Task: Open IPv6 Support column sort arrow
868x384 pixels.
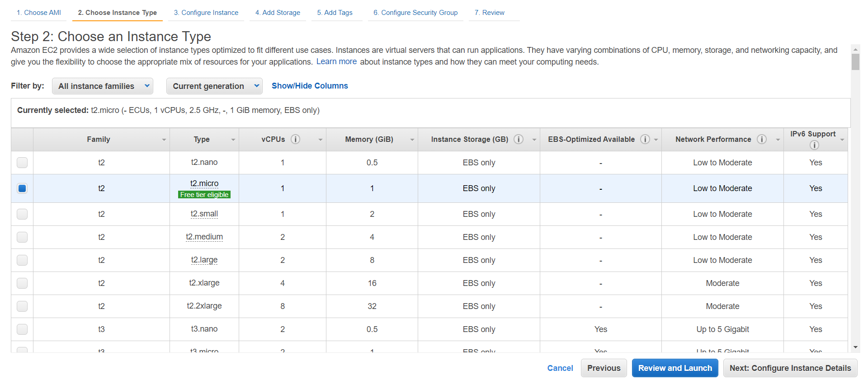Action: 842,140
